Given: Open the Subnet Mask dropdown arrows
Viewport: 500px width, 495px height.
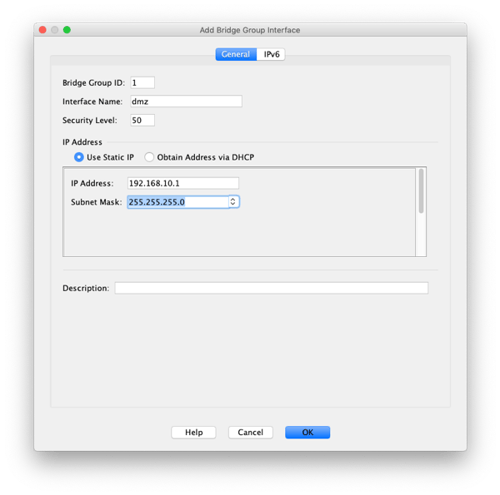Looking at the screenshot, I should [233, 202].
